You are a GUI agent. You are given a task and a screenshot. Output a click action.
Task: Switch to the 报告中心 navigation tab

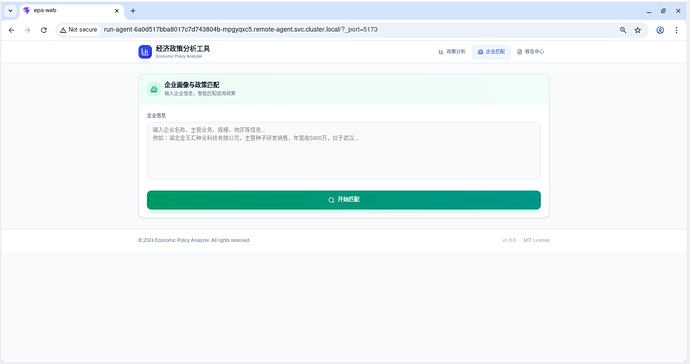point(530,51)
